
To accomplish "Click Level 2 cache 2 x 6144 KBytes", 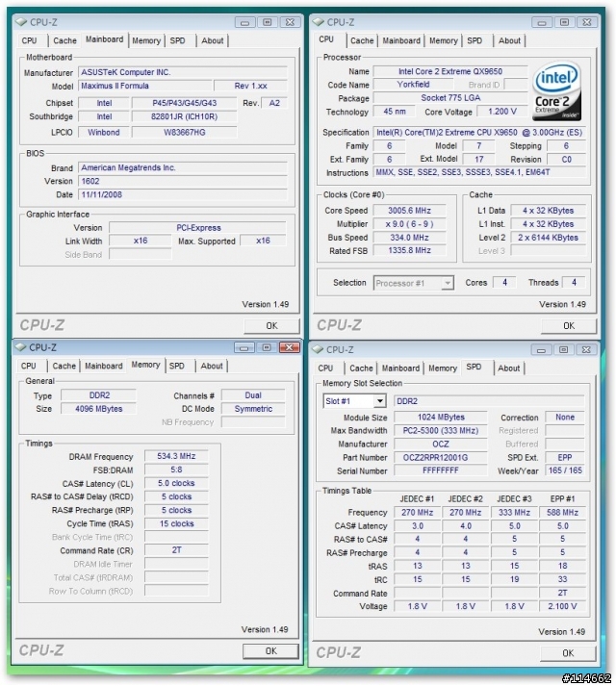I will [548, 238].
